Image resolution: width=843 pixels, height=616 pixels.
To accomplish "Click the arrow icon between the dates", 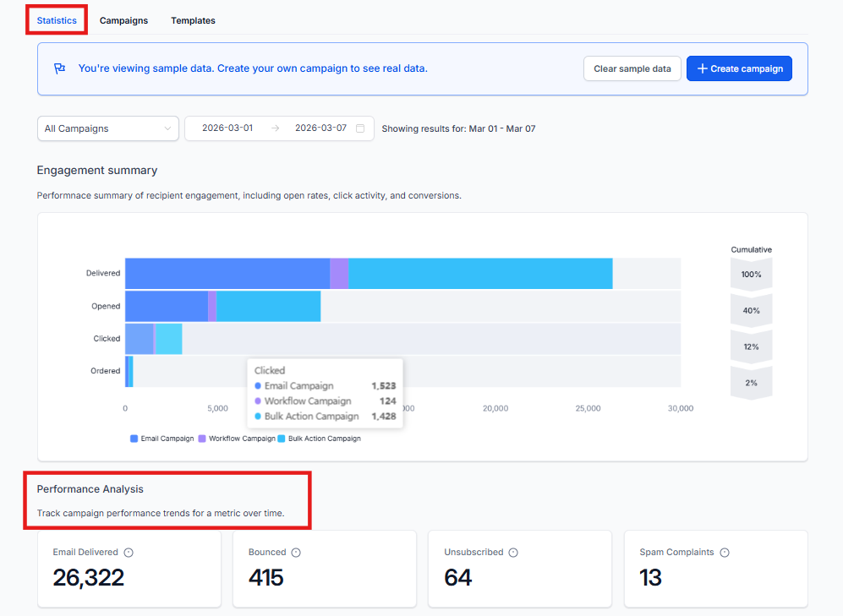I will tap(275, 128).
